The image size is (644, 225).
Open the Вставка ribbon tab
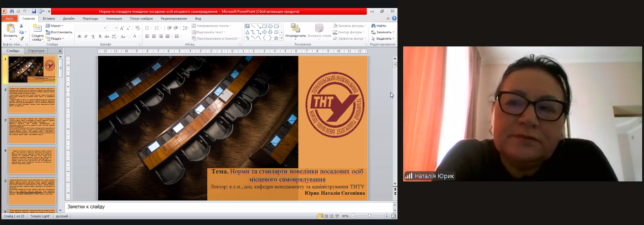(49, 18)
